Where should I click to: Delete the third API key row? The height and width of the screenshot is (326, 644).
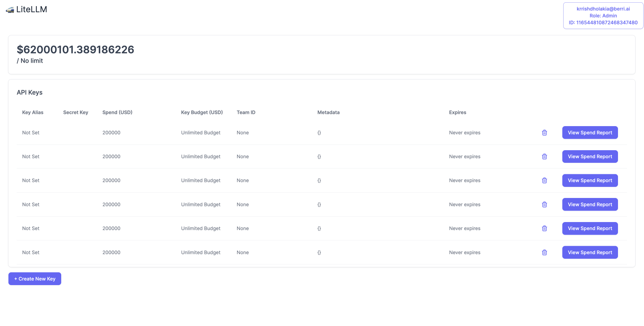point(544,180)
